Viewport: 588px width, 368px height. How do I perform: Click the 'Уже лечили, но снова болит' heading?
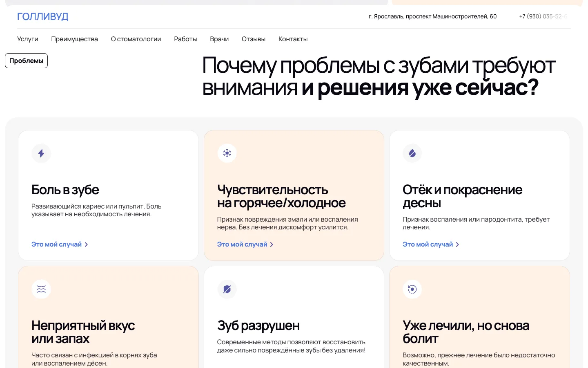click(x=466, y=332)
